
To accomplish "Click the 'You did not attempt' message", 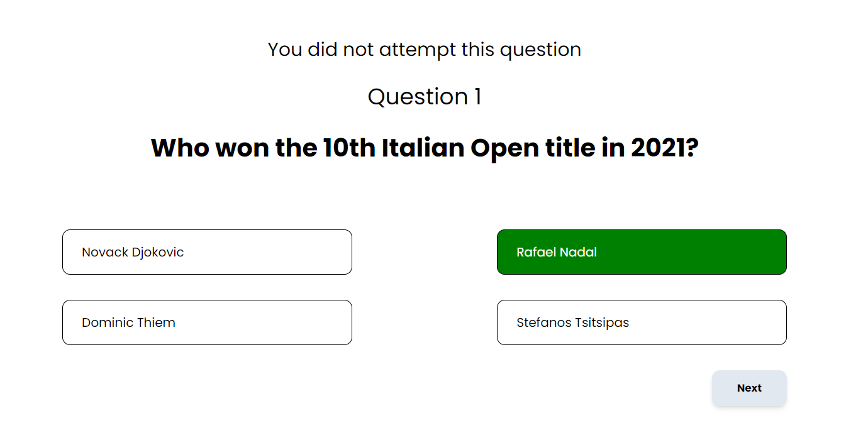I will tap(424, 49).
